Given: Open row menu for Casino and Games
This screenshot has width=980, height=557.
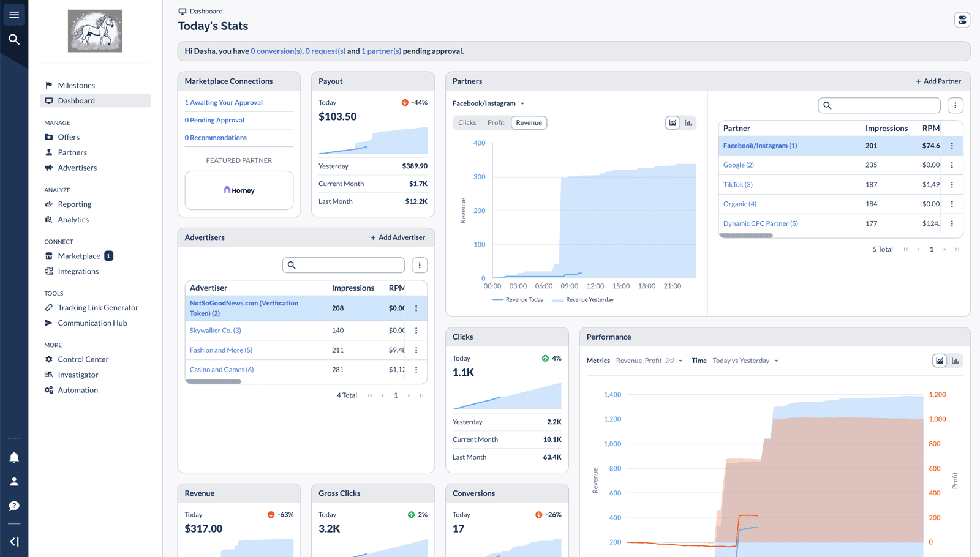Looking at the screenshot, I should tap(417, 370).
